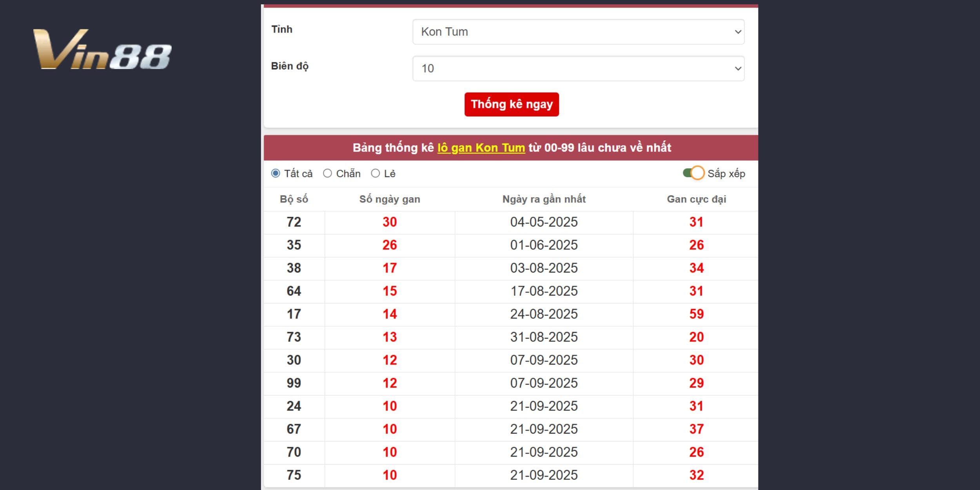Open the Tỉnh province dropdown
Image resolution: width=980 pixels, height=490 pixels.
point(578,32)
